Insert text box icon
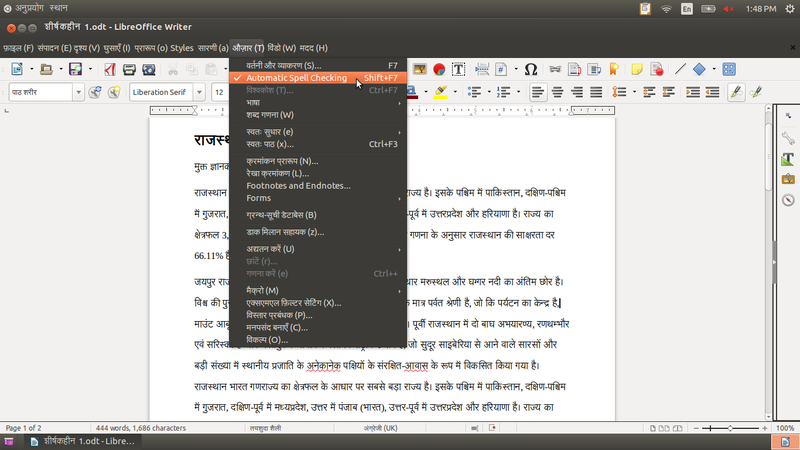 pos(458,69)
